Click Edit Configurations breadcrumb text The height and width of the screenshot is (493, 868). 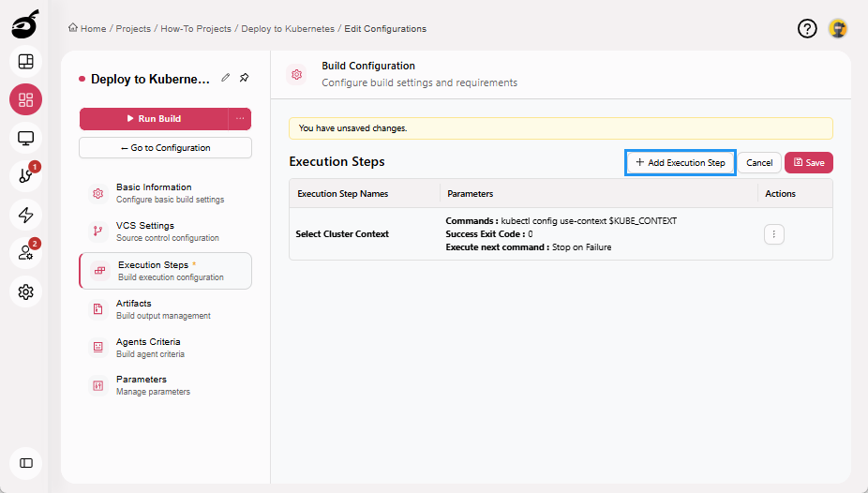pyautogui.click(x=385, y=29)
